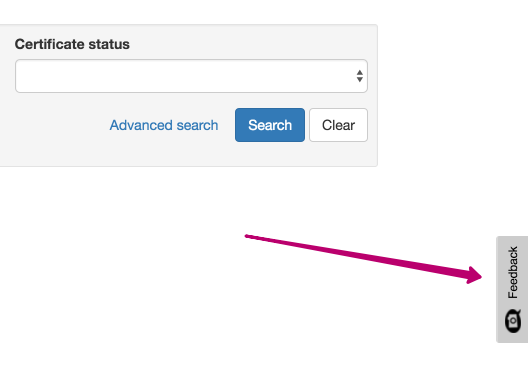Click the screenshot camera glyph beside Feedback

pos(513,321)
